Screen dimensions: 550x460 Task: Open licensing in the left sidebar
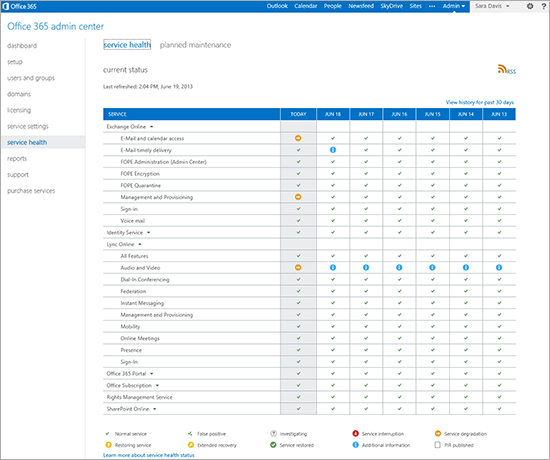(x=19, y=110)
